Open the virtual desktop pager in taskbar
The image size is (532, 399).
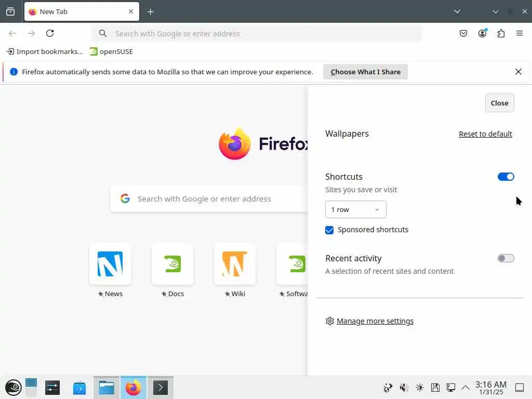pyautogui.click(x=31, y=388)
